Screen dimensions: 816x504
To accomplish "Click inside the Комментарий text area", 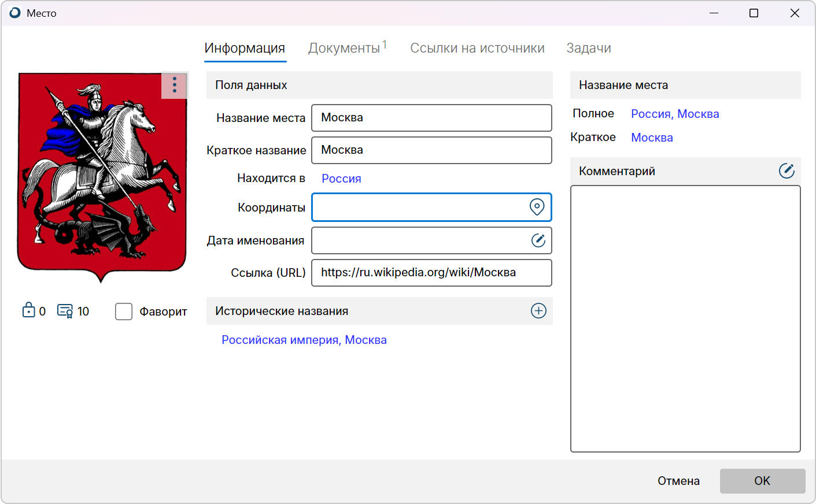I will pos(685,318).
